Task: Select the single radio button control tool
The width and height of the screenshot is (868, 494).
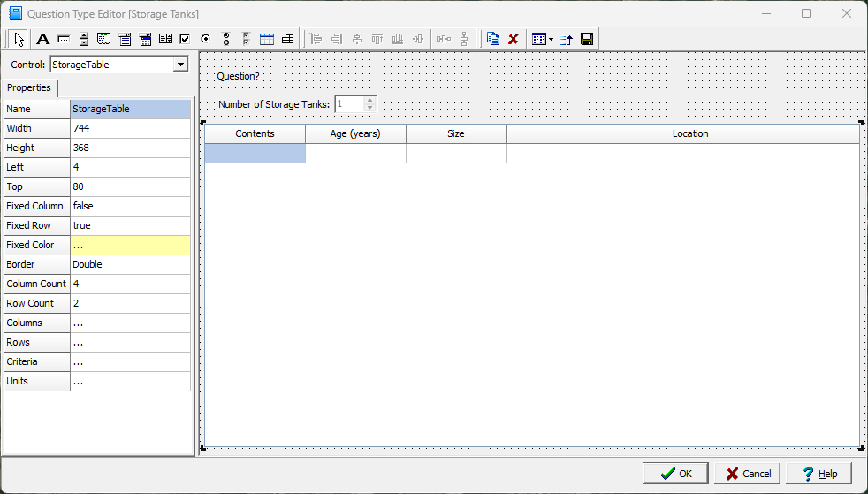Action: click(205, 39)
